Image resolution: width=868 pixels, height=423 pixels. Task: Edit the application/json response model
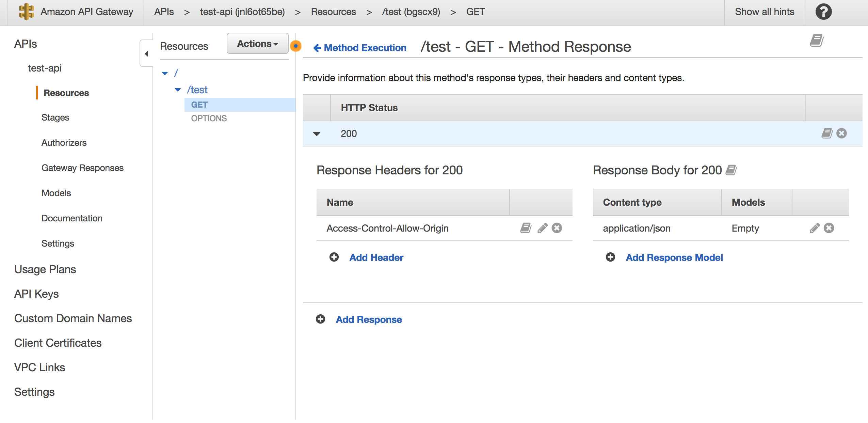tap(814, 228)
